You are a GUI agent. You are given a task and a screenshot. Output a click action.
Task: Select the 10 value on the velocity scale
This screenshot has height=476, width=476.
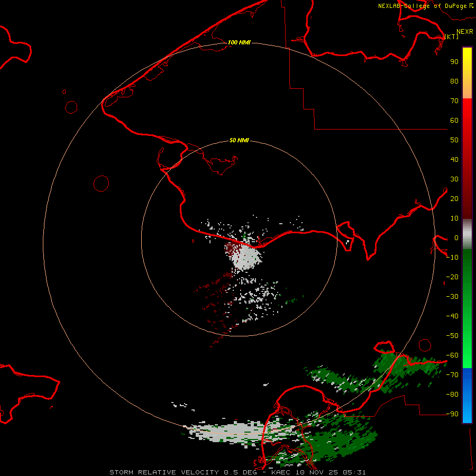(454, 218)
